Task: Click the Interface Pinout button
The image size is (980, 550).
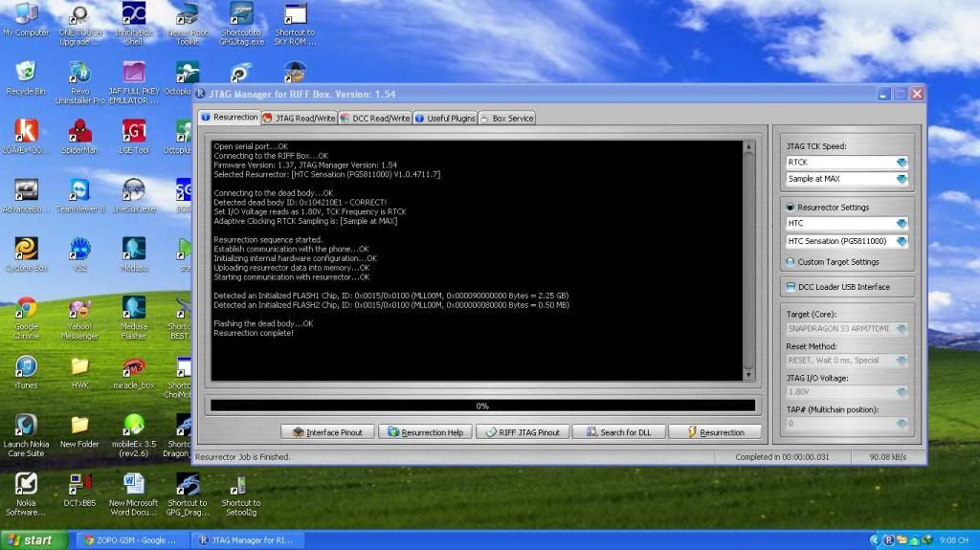Action: [327, 432]
